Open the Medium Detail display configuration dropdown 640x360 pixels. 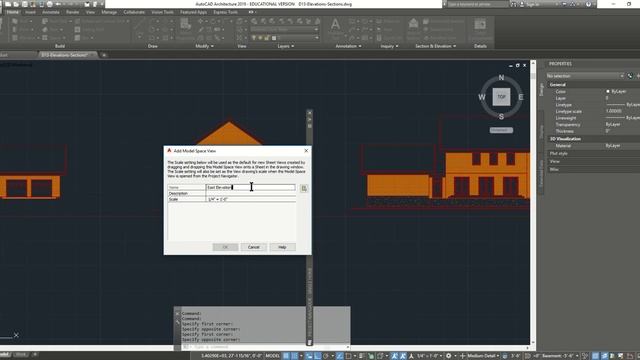tap(483, 356)
